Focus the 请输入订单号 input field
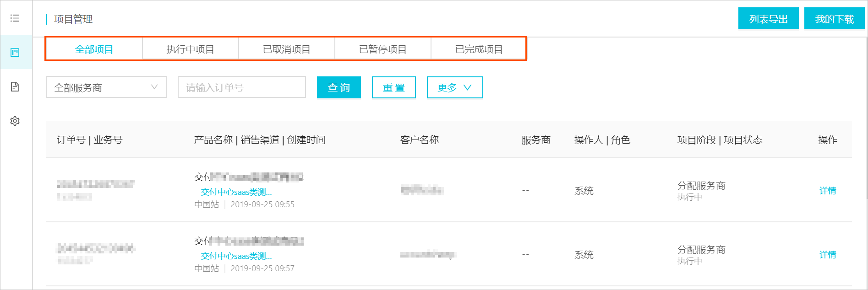868x290 pixels. point(242,87)
